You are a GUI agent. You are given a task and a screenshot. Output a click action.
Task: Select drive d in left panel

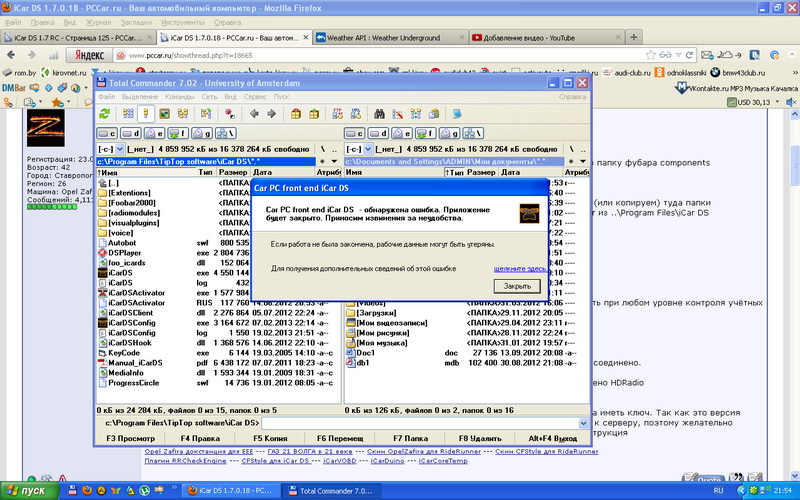click(129, 132)
